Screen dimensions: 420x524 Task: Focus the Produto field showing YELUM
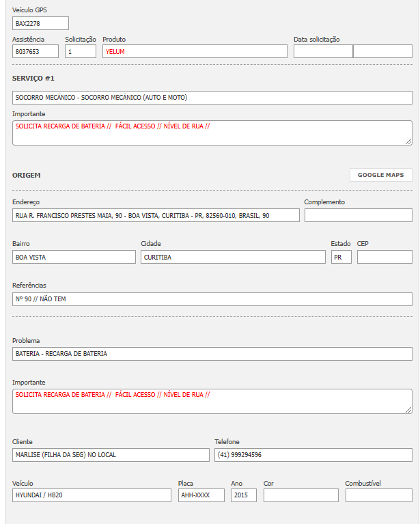tap(195, 51)
